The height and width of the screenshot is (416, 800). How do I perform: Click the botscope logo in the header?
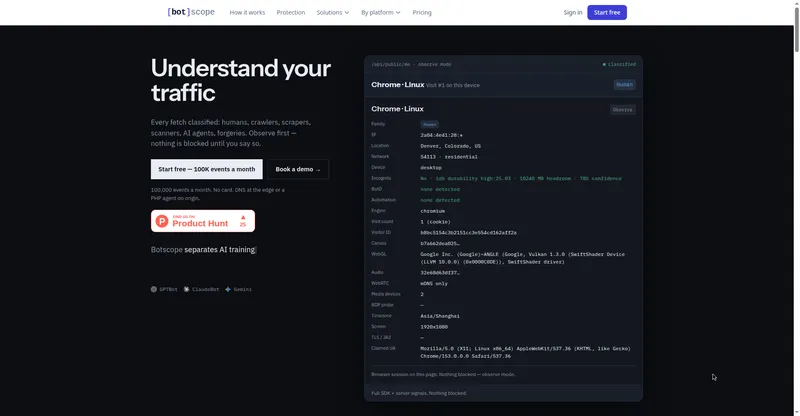click(x=191, y=12)
